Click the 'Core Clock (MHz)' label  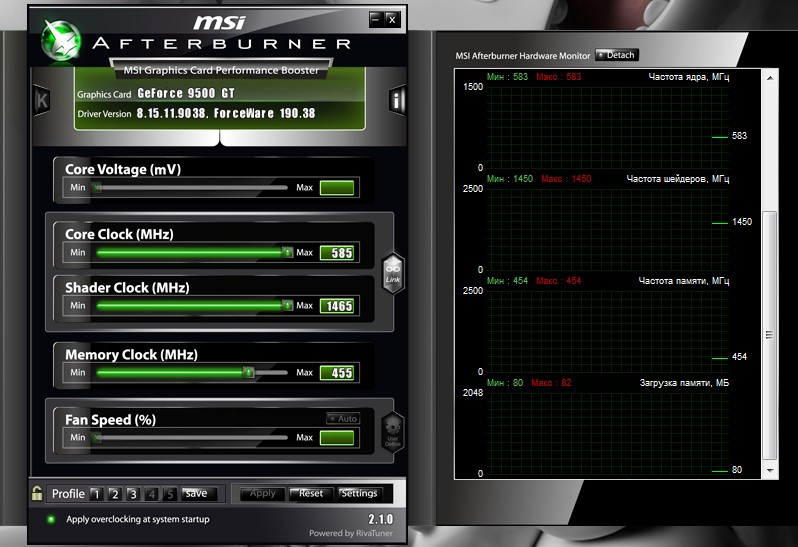pyautogui.click(x=119, y=234)
